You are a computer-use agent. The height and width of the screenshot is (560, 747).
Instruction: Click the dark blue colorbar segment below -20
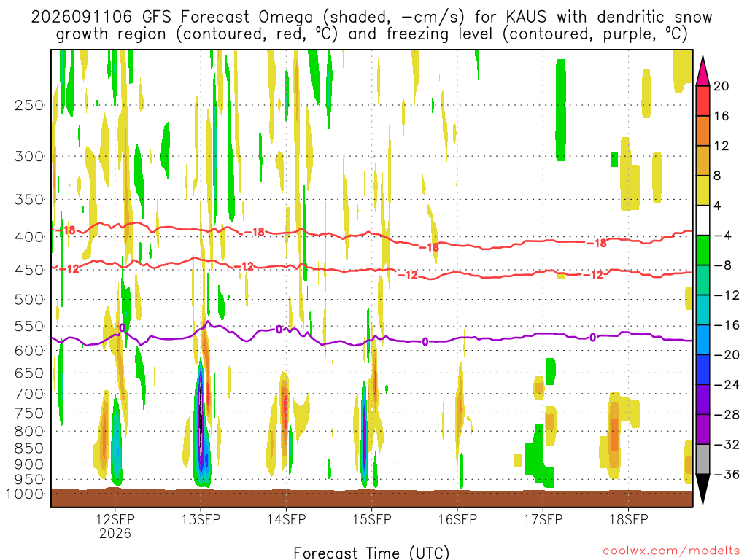click(x=703, y=370)
